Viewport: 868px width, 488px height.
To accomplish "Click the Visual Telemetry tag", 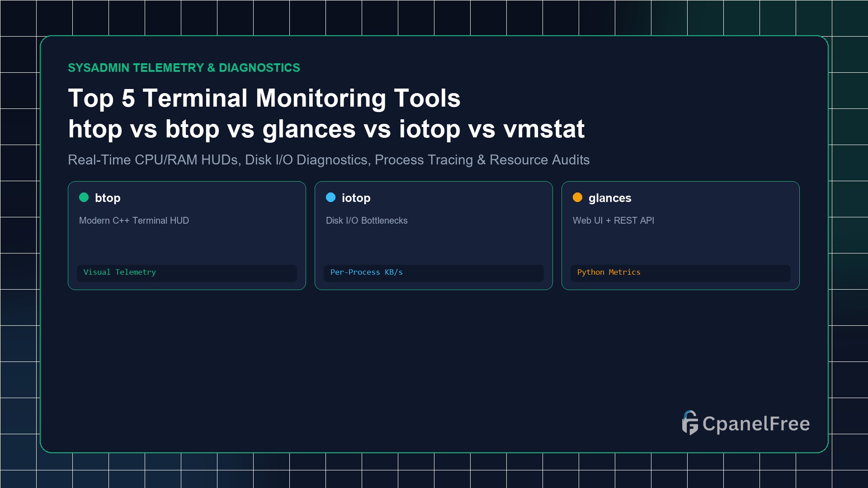I will point(187,272).
